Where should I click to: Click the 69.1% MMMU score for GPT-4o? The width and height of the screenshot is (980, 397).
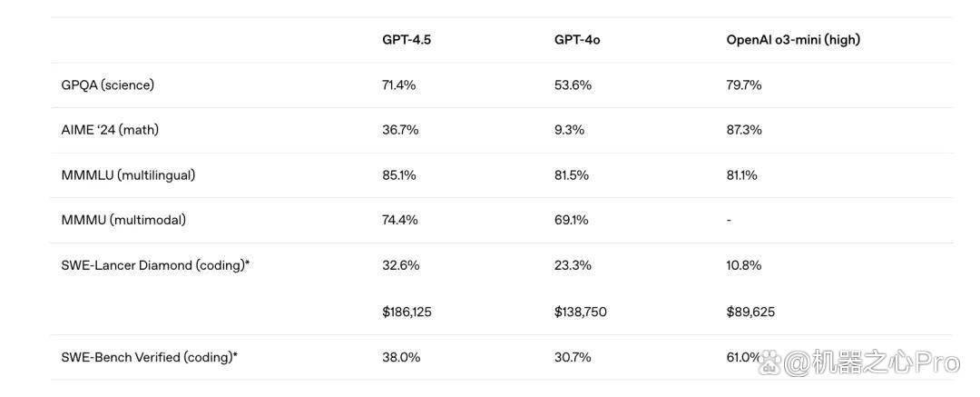[572, 221]
